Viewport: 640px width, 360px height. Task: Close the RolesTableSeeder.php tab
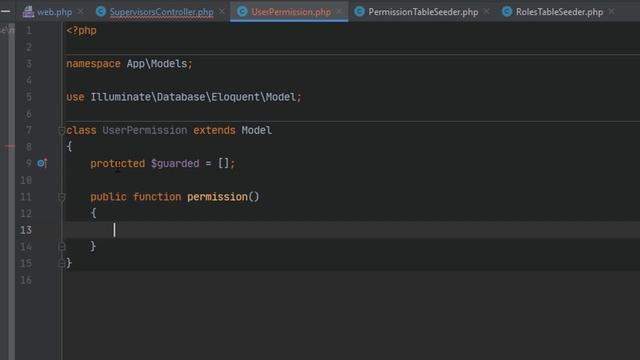pos(611,12)
